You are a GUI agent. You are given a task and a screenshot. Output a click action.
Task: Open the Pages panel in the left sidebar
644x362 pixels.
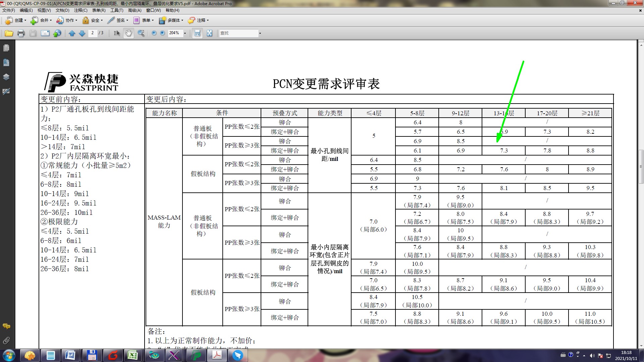(x=6, y=48)
